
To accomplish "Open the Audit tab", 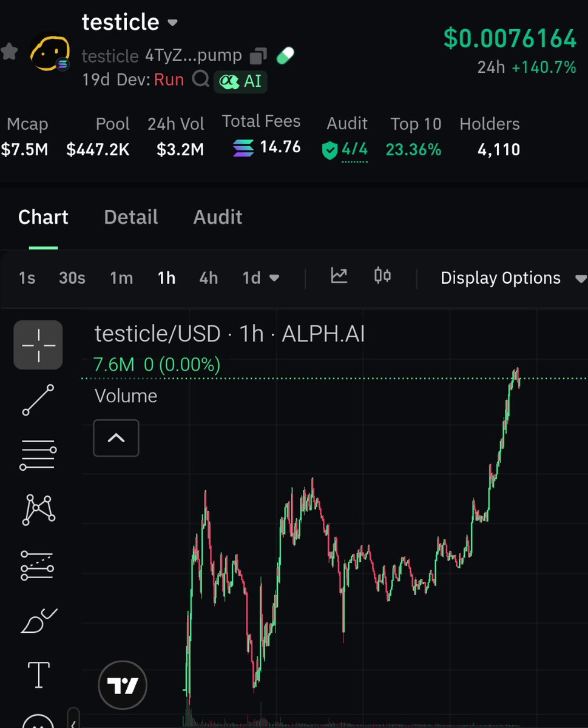I will [218, 217].
